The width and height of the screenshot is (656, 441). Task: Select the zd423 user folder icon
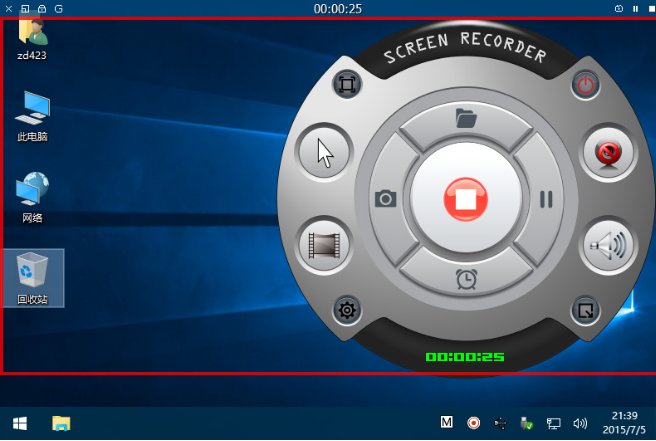point(32,39)
